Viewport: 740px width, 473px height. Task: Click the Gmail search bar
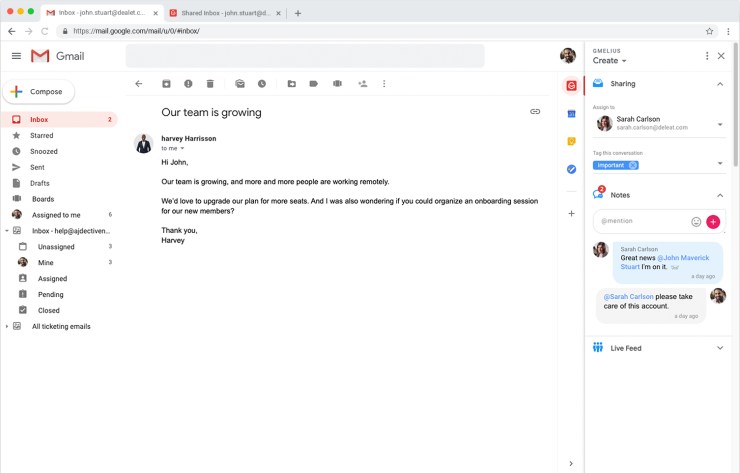click(x=305, y=56)
